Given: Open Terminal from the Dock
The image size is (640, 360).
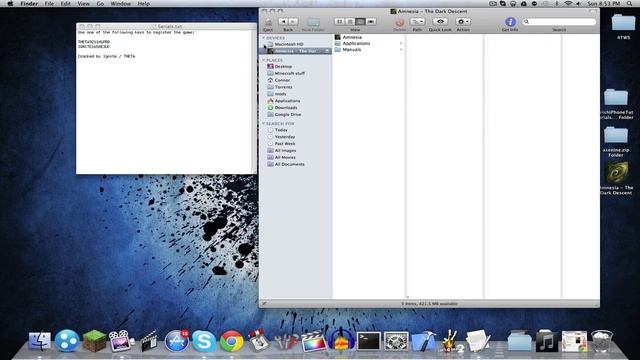Looking at the screenshot, I should 369,342.
